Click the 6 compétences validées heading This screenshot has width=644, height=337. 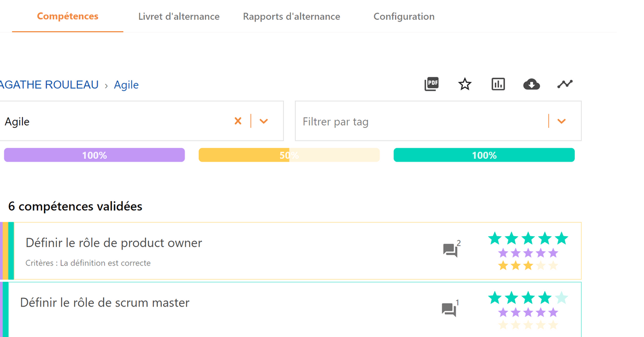(x=75, y=206)
